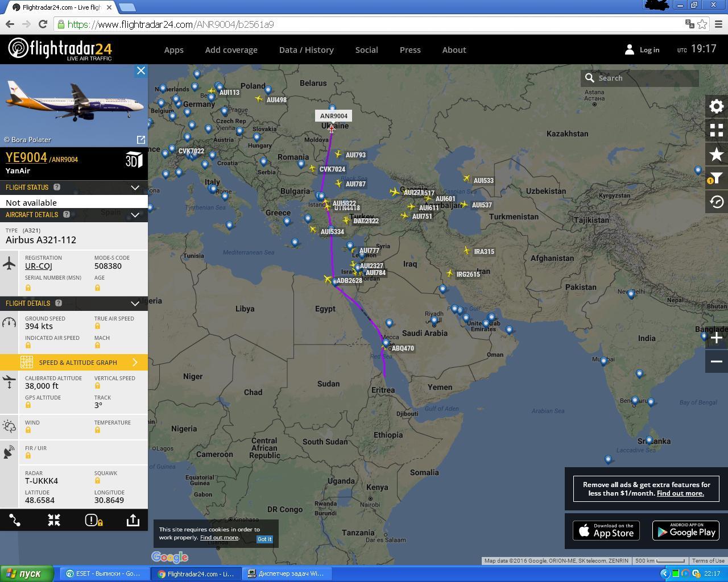Viewport: 728px width, 582px height.
Task: Open the filter funnel icon
Action: [x=717, y=178]
